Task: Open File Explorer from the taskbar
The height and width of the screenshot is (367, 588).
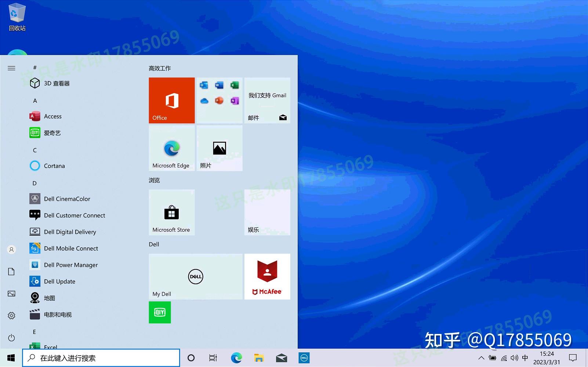Action: [x=259, y=357]
